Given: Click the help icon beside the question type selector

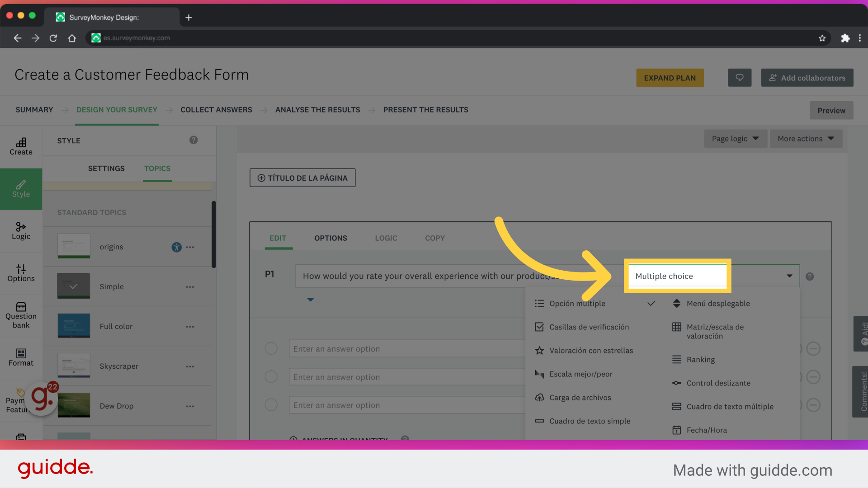Looking at the screenshot, I should (x=810, y=276).
